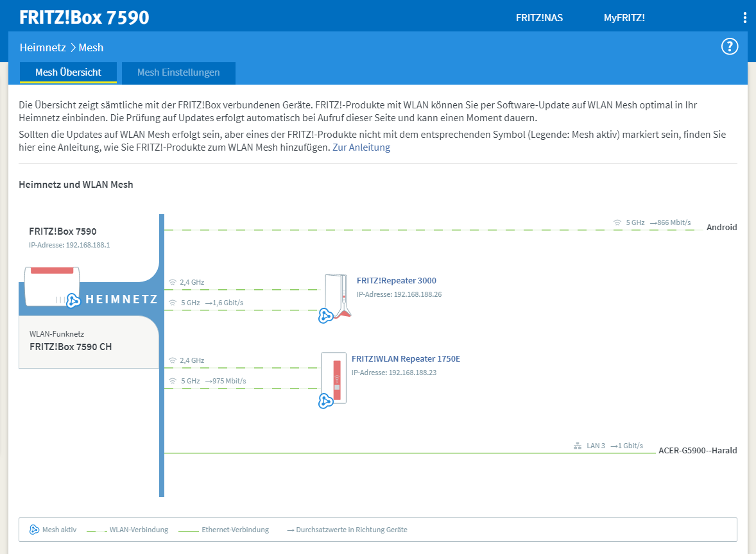Go to Heimnetz in the breadcrumb

point(43,47)
